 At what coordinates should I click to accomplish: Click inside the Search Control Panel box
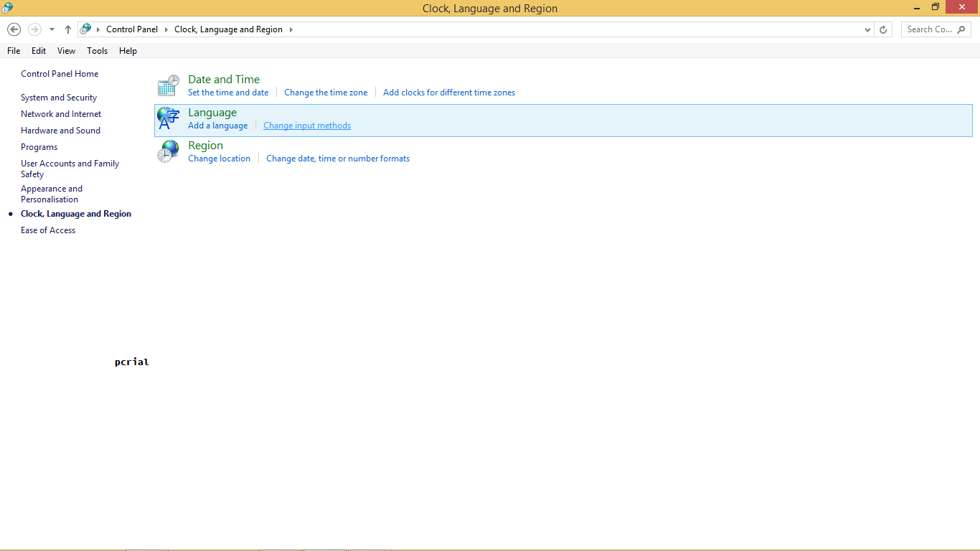929,29
